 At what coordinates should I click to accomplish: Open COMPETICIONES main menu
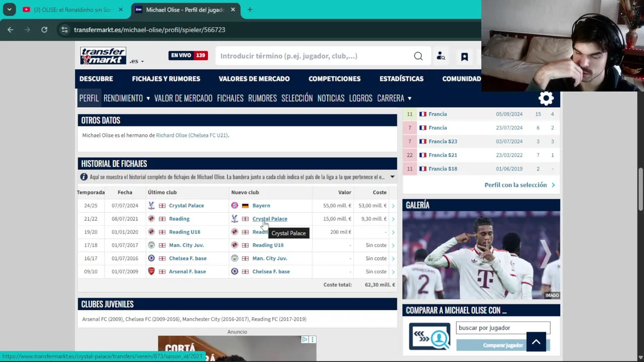[335, 78]
